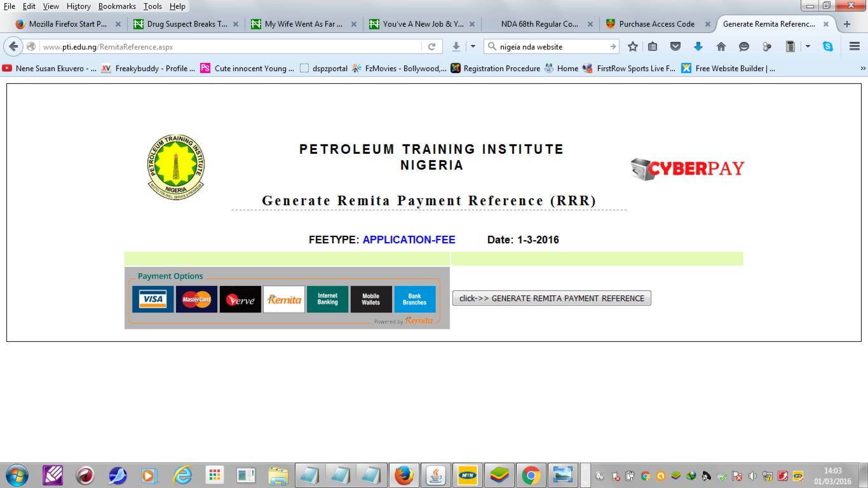Open downloads with the download arrow icon
This screenshot has width=868, height=488.
click(x=457, y=46)
